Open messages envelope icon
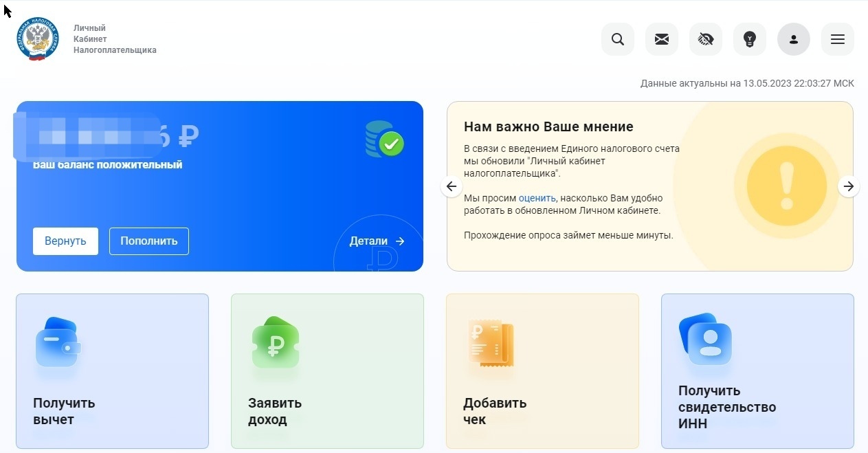This screenshot has width=868, height=453. pyautogui.click(x=661, y=39)
